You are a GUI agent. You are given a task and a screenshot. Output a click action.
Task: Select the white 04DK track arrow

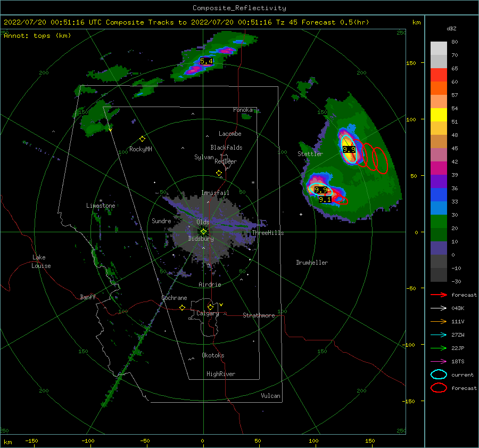(439, 308)
